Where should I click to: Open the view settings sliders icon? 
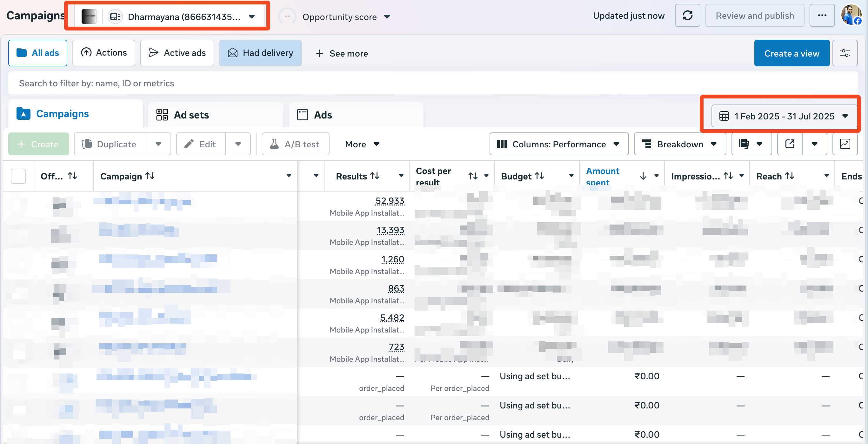click(x=845, y=53)
